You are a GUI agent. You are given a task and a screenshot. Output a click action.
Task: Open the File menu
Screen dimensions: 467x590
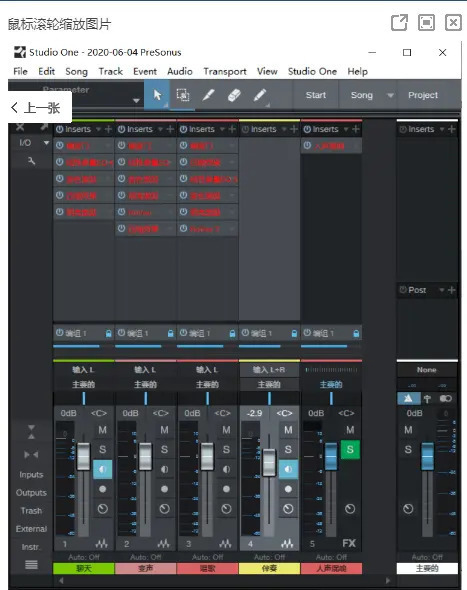(x=20, y=71)
